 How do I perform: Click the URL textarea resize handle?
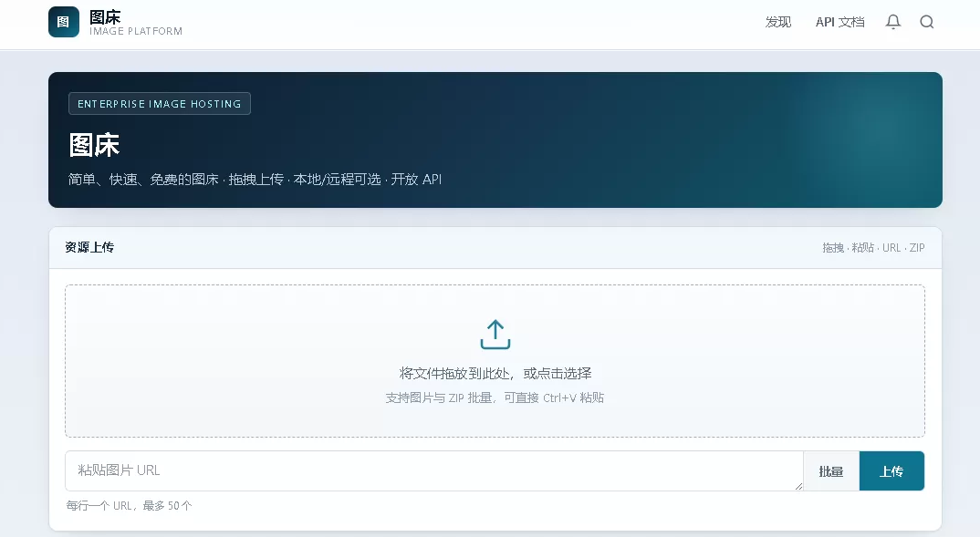point(798,486)
